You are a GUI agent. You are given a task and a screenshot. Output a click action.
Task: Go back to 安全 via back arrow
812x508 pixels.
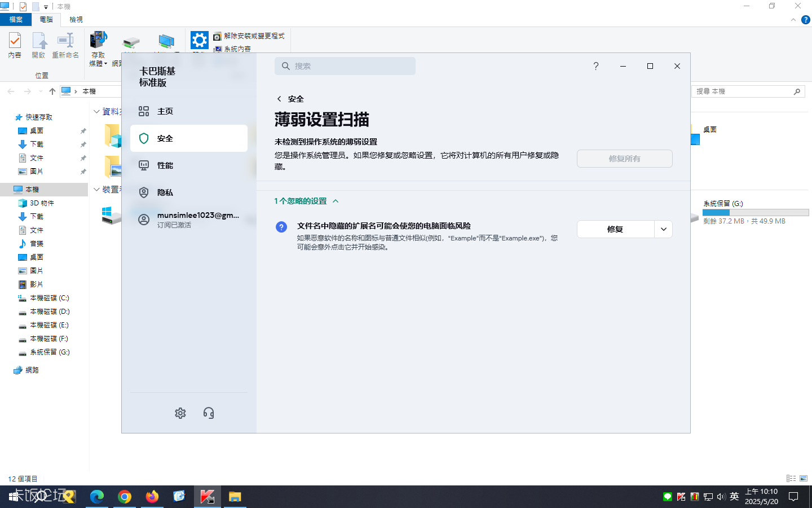[279, 99]
